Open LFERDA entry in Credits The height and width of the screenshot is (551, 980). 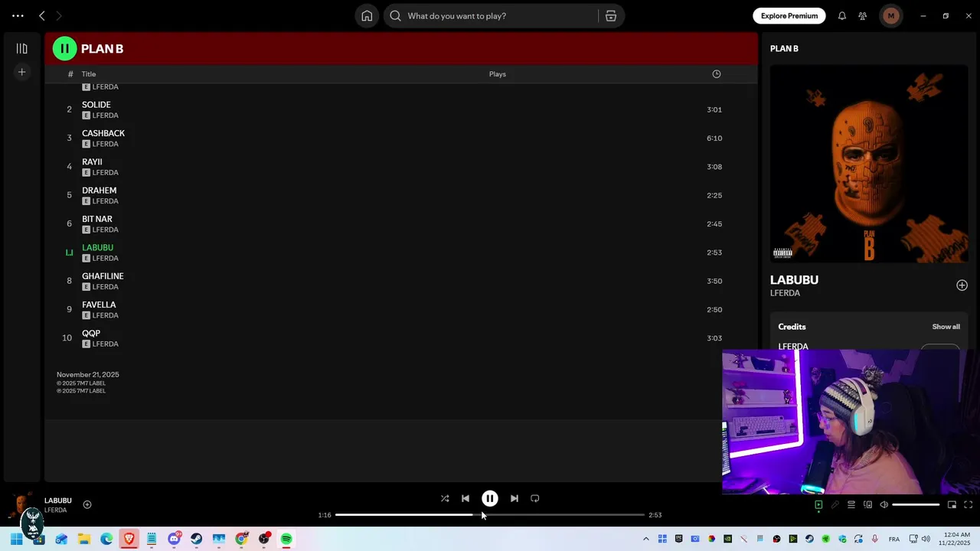click(793, 346)
